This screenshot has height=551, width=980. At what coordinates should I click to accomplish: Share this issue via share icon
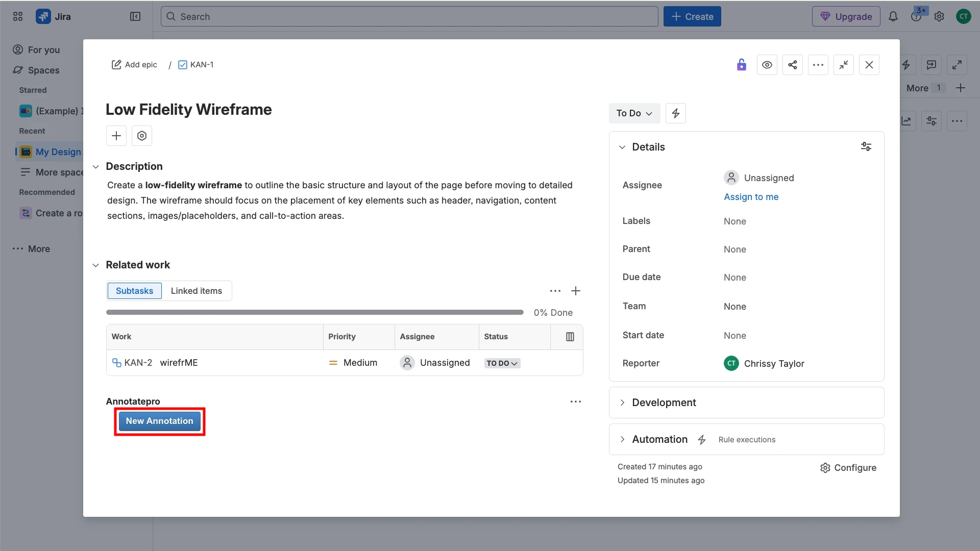[792, 65]
